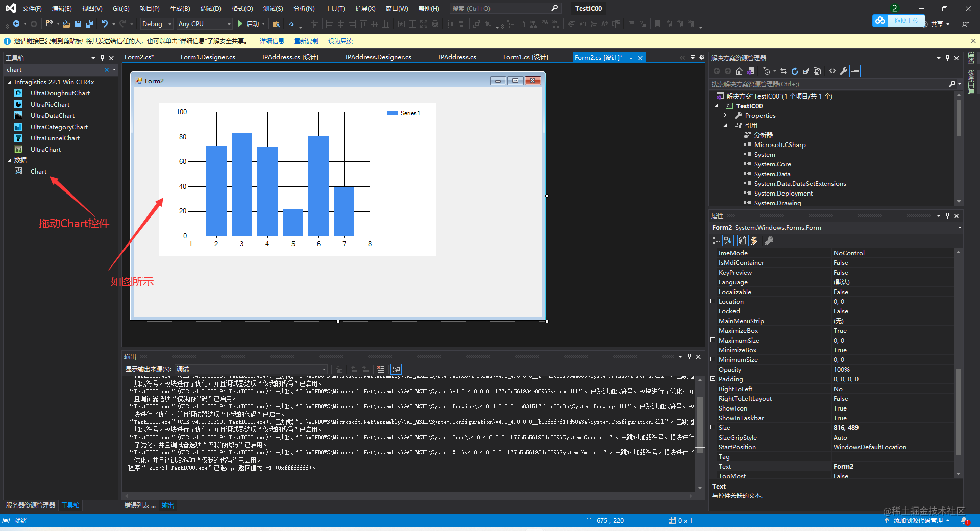Click the Solution Explorer search field
The image size is (980, 531).
coord(829,84)
